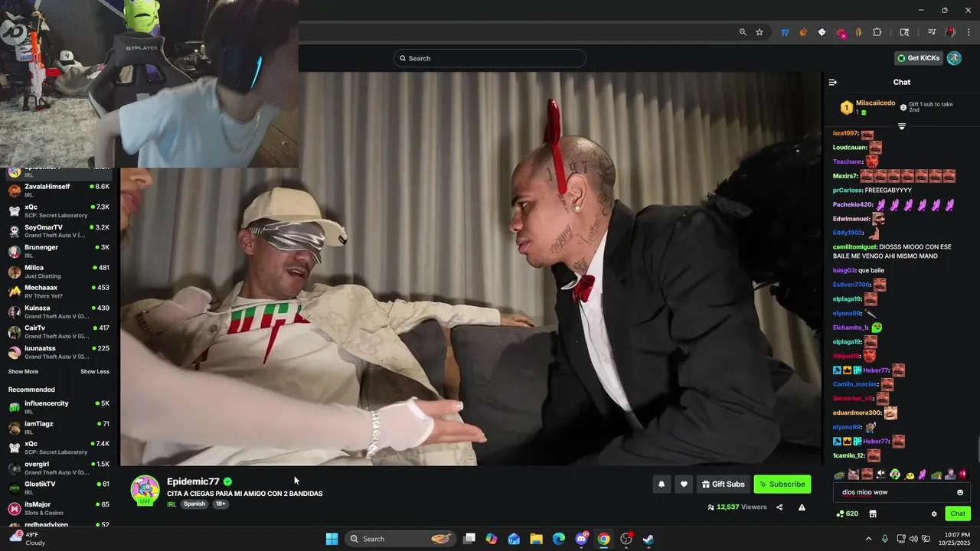The width and height of the screenshot is (980, 551).
Task: Click Show Less in sidebar
Action: click(x=95, y=372)
